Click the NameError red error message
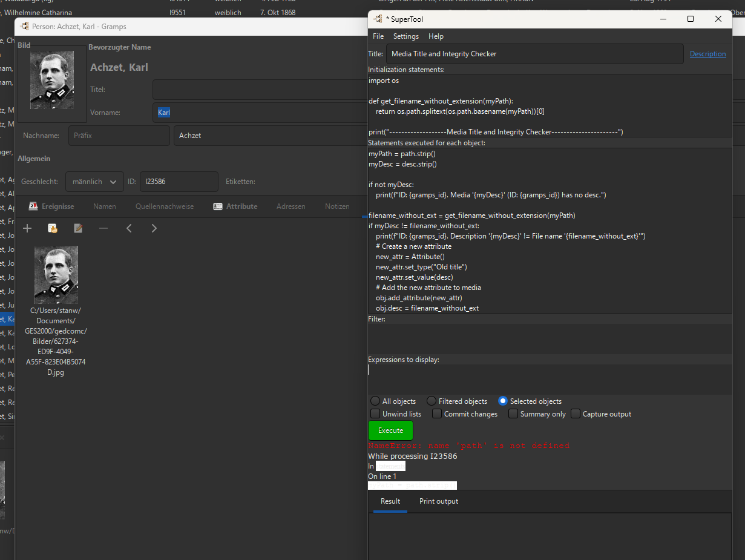The height and width of the screenshot is (560, 745). tap(469, 446)
